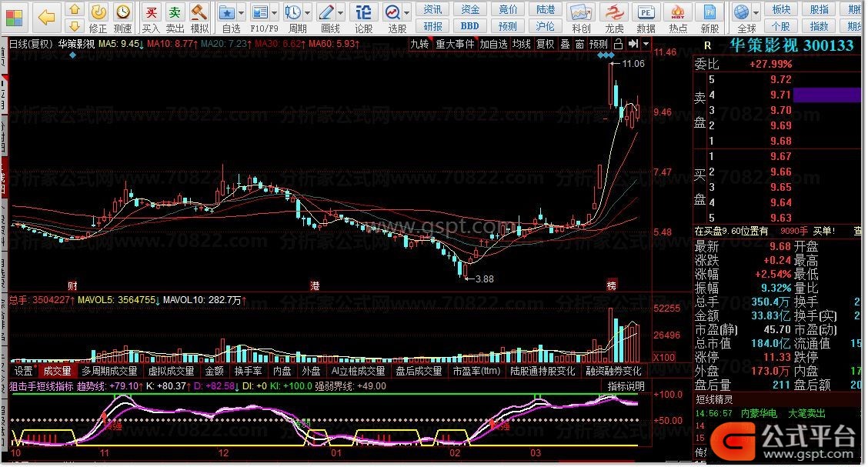The width and height of the screenshot is (868, 467).
Task: Open the 论股 discussion icon
Action: (x=364, y=12)
